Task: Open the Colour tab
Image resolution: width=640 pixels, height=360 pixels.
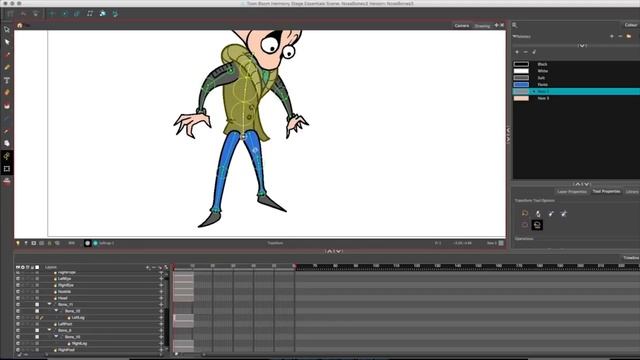Action: [631, 25]
